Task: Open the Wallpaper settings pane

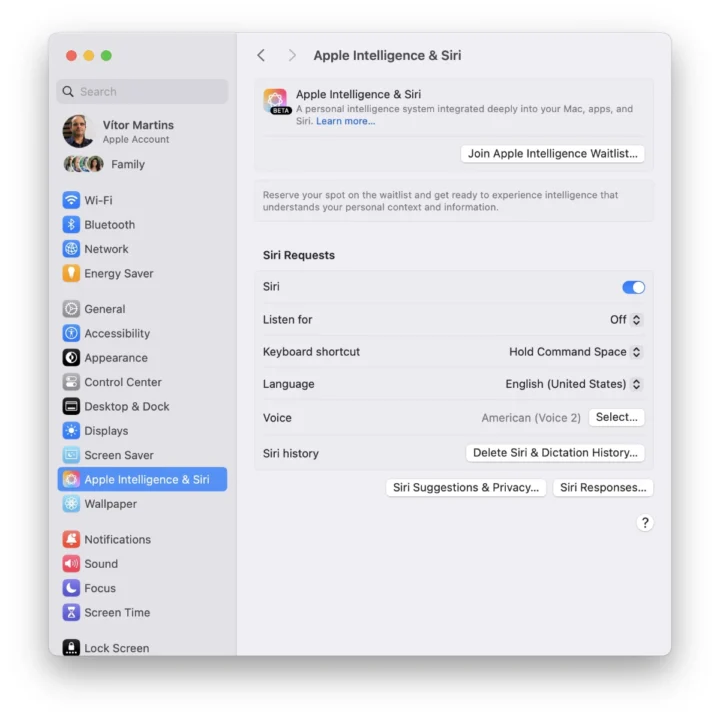Action: [x=142, y=503]
